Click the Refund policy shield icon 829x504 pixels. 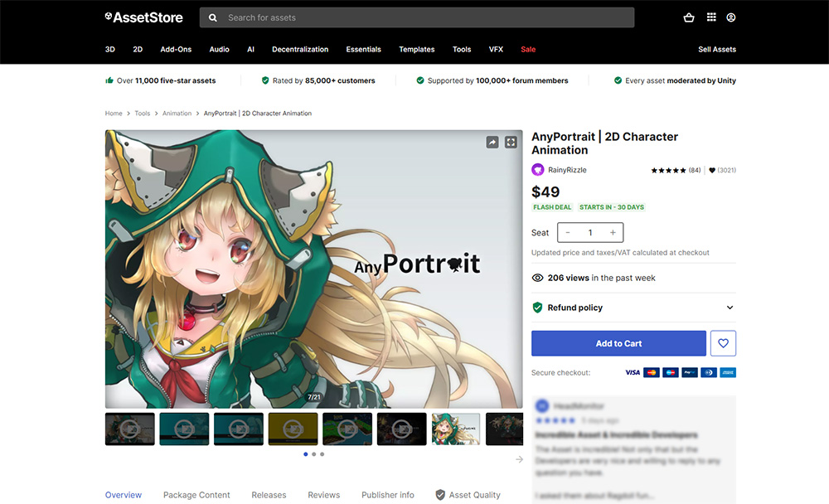[x=537, y=308]
